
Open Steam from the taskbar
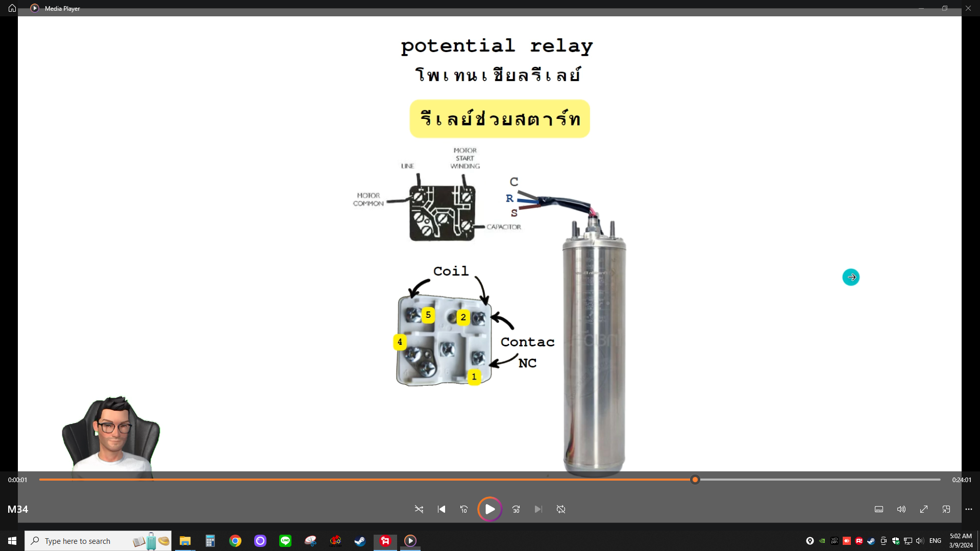point(360,541)
